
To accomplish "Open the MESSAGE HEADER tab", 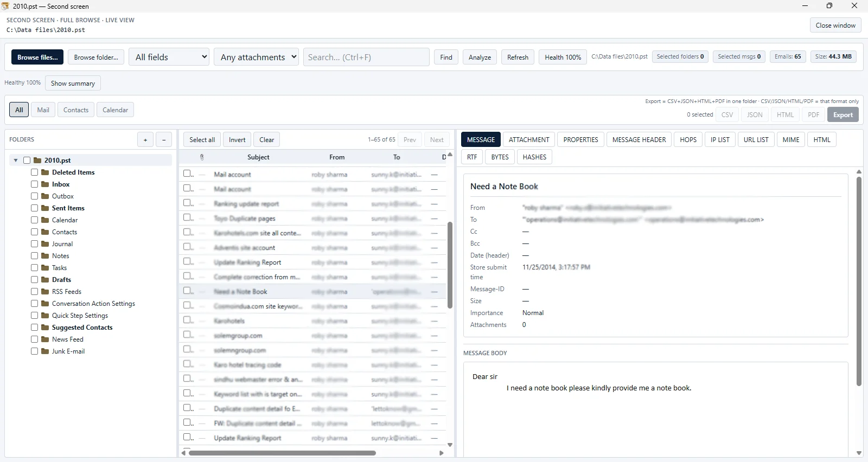I will pyautogui.click(x=639, y=140).
